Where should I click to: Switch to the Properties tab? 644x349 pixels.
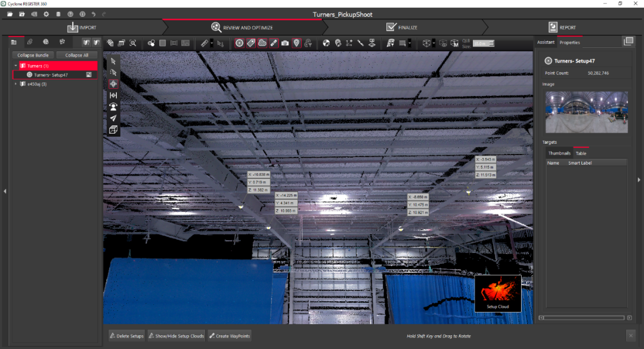(569, 42)
